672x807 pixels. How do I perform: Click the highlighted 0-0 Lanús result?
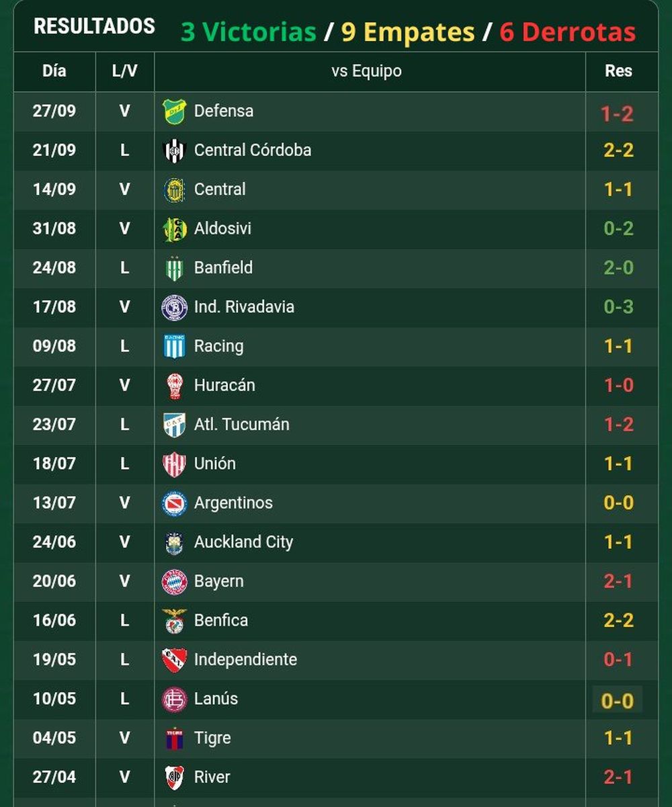(618, 701)
